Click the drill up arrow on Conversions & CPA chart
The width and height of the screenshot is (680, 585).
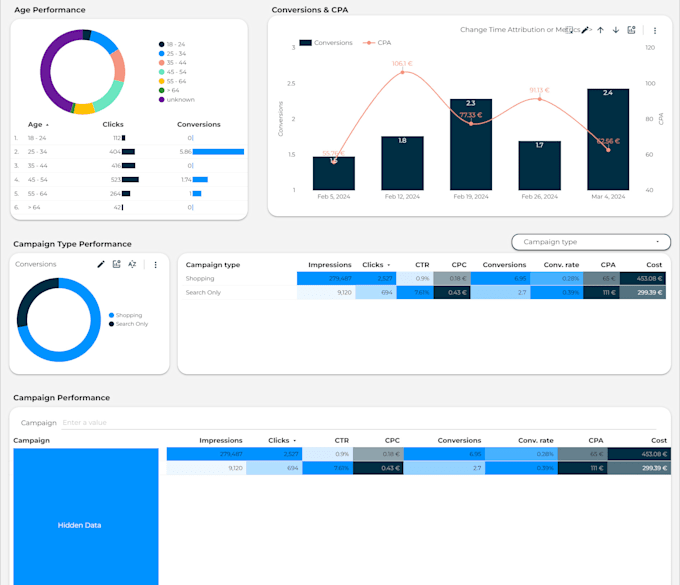pyautogui.click(x=600, y=30)
